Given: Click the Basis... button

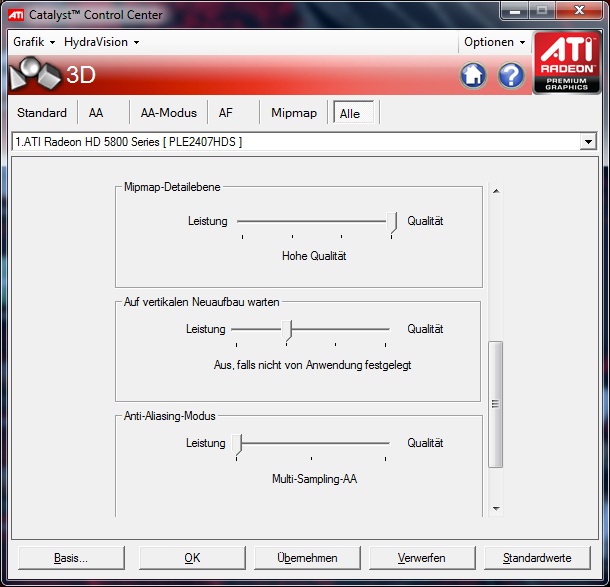Looking at the screenshot, I should (71, 558).
